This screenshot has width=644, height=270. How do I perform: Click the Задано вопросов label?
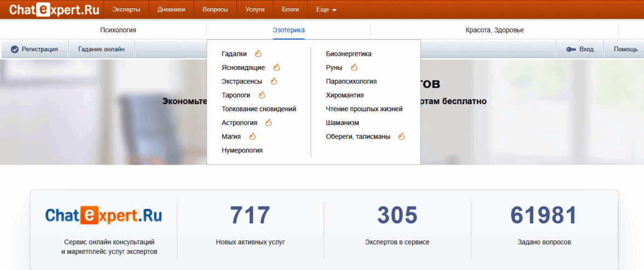pos(544,242)
